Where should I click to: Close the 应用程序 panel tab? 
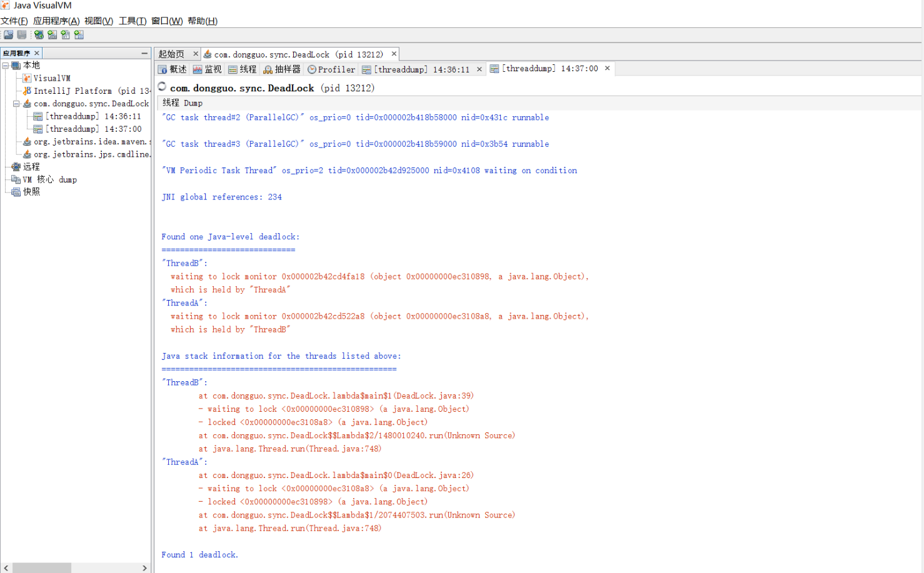(37, 53)
